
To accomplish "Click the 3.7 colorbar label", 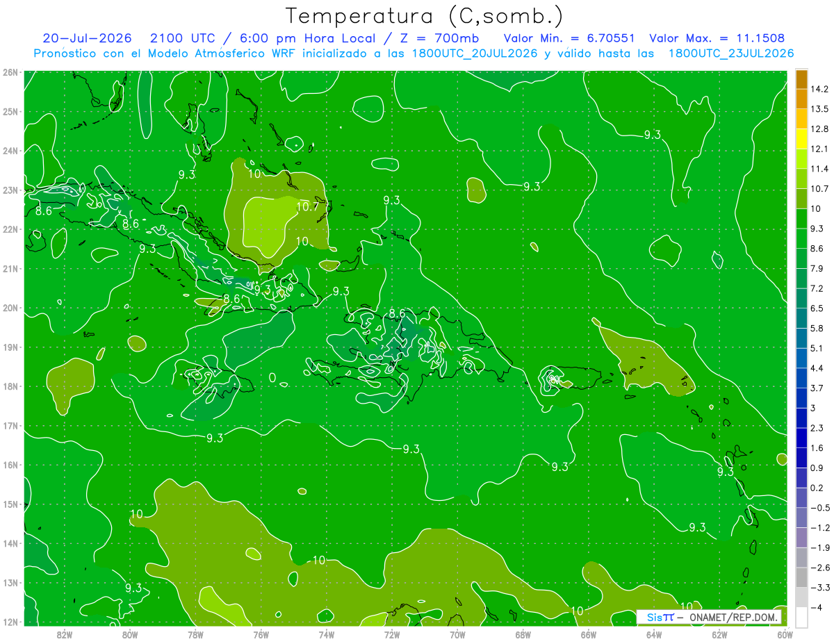I will pyautogui.click(x=816, y=388).
